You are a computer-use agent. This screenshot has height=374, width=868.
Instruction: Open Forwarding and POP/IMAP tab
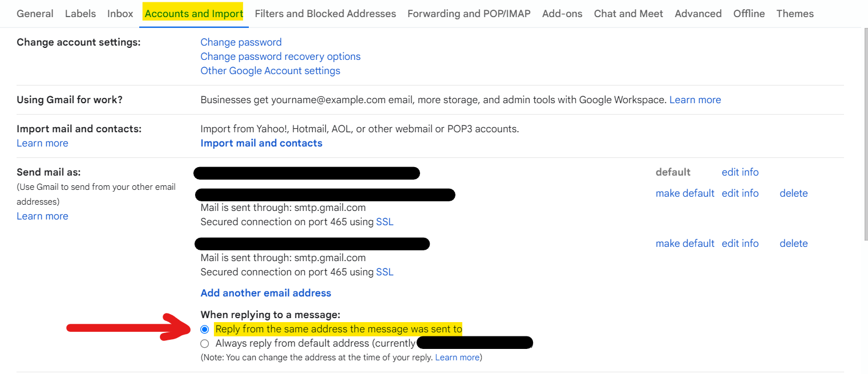(469, 13)
